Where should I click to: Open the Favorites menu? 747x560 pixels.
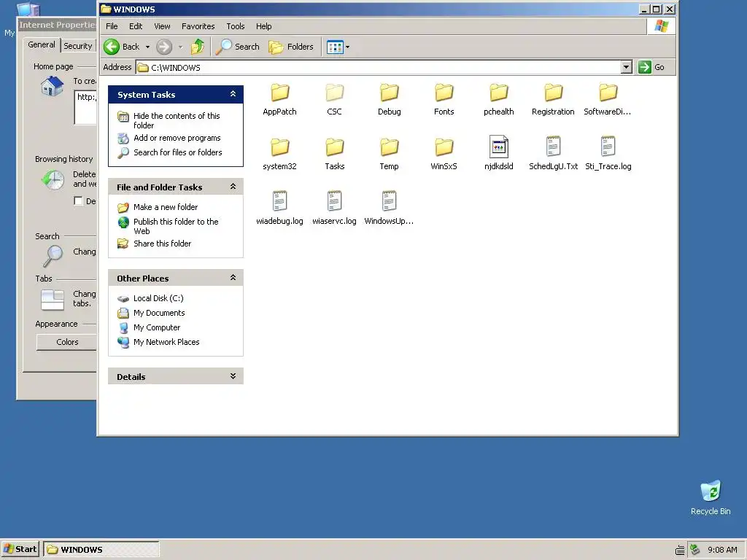[198, 26]
